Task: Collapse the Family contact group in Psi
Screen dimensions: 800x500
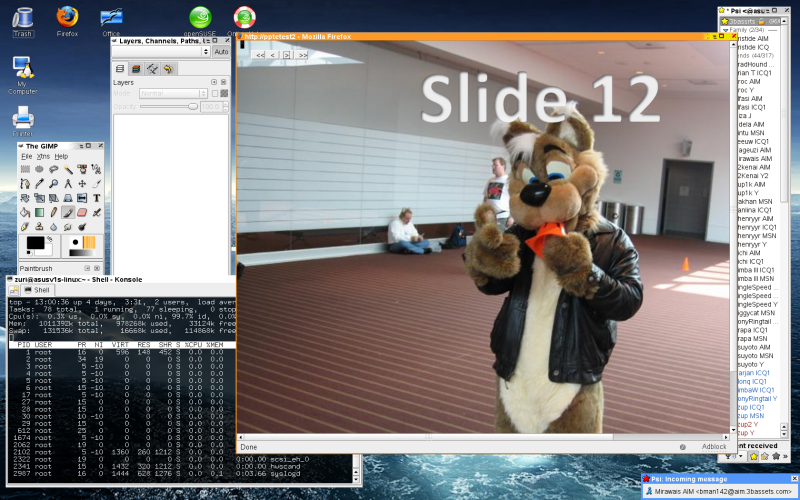Action: pyautogui.click(x=725, y=31)
